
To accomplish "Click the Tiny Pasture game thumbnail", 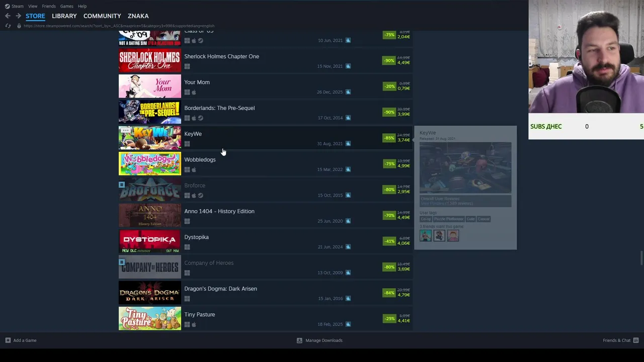I will pyautogui.click(x=150, y=319).
